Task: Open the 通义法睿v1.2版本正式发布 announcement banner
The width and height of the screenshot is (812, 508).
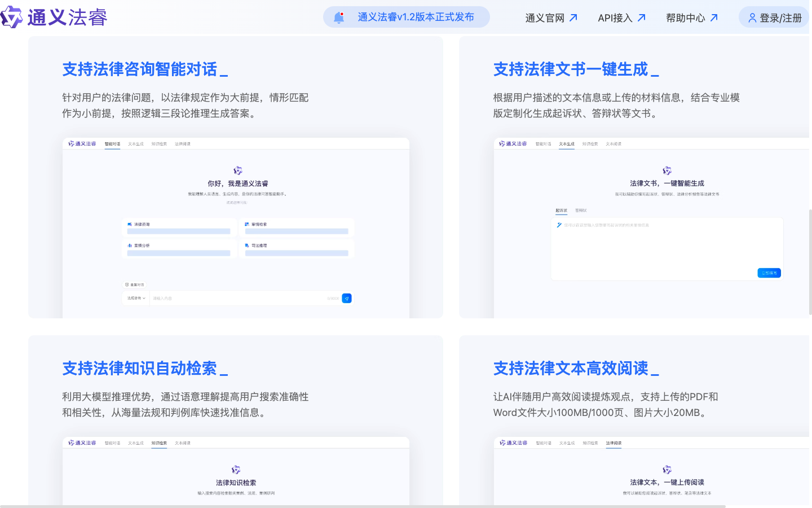Action: point(406,17)
